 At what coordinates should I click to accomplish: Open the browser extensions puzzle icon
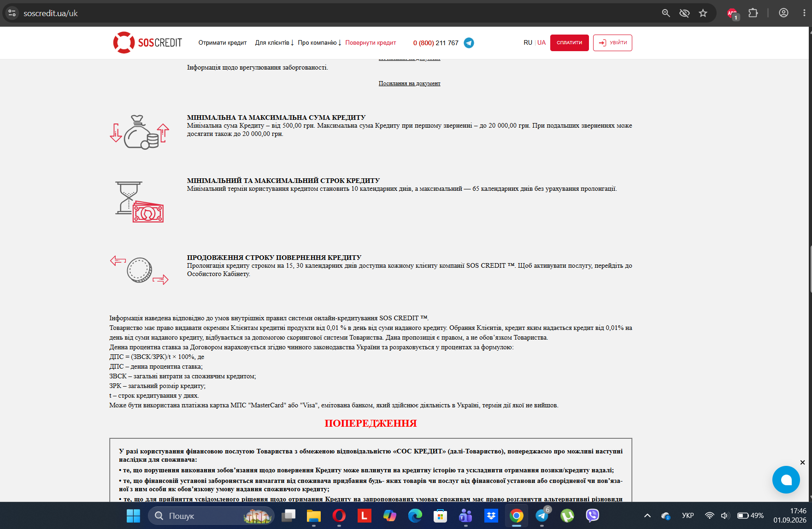click(x=753, y=13)
